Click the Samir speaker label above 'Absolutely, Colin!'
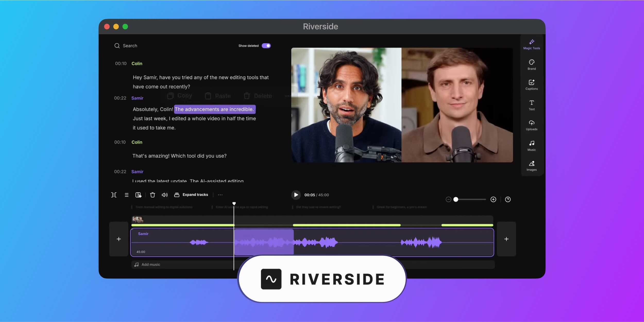 [x=137, y=98]
